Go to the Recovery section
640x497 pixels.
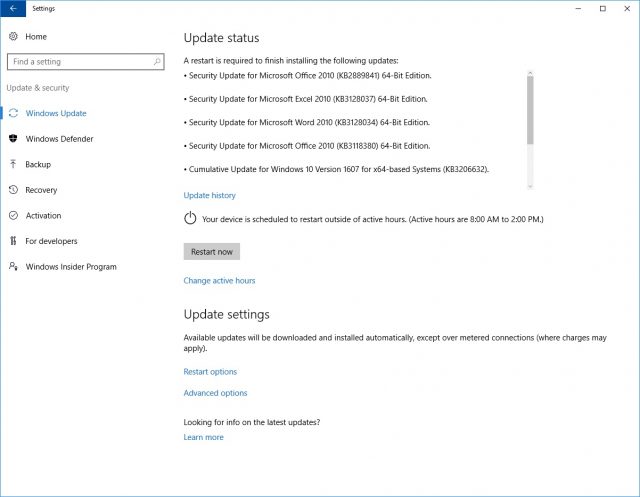pyautogui.click(x=41, y=190)
